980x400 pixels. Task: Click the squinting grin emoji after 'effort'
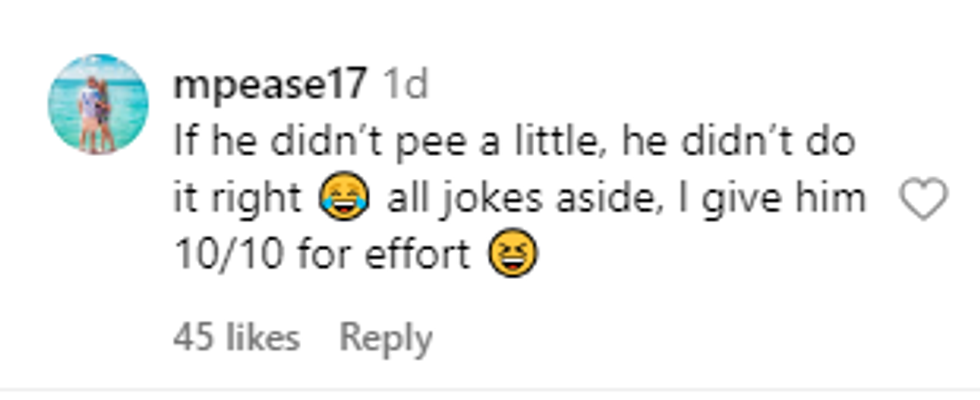[x=513, y=256]
